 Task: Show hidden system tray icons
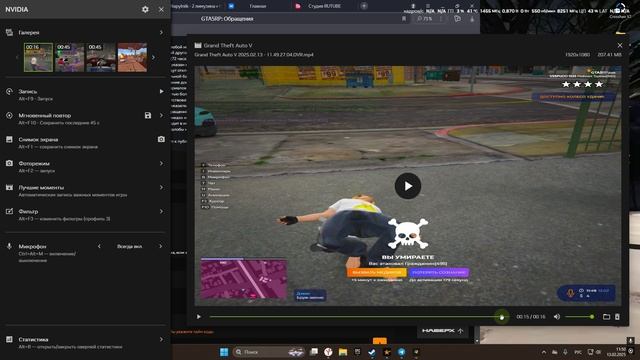544,352
